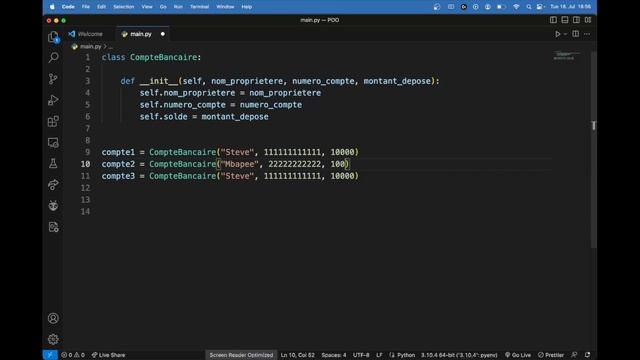
Task: Open the Selection menu
Action: [x=124, y=7]
